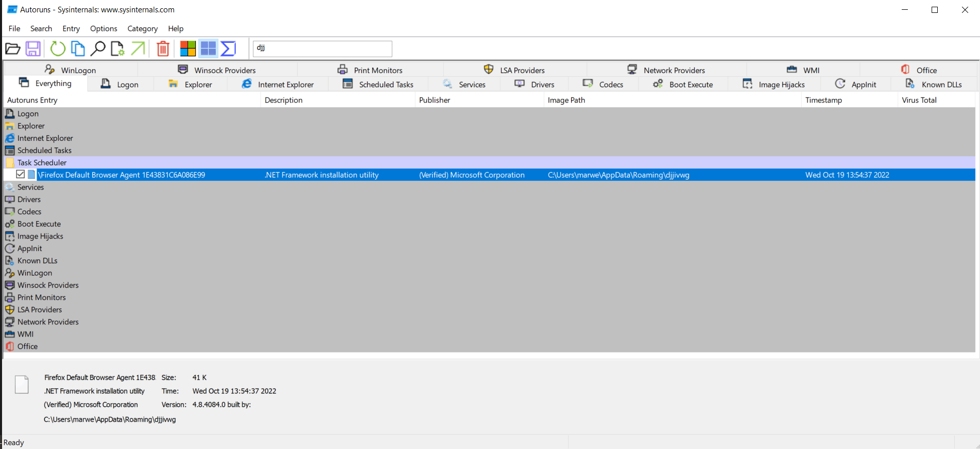The image size is (980, 449).
Task: Select the Firefox Default Browser Agent entry name
Action: pos(122,175)
